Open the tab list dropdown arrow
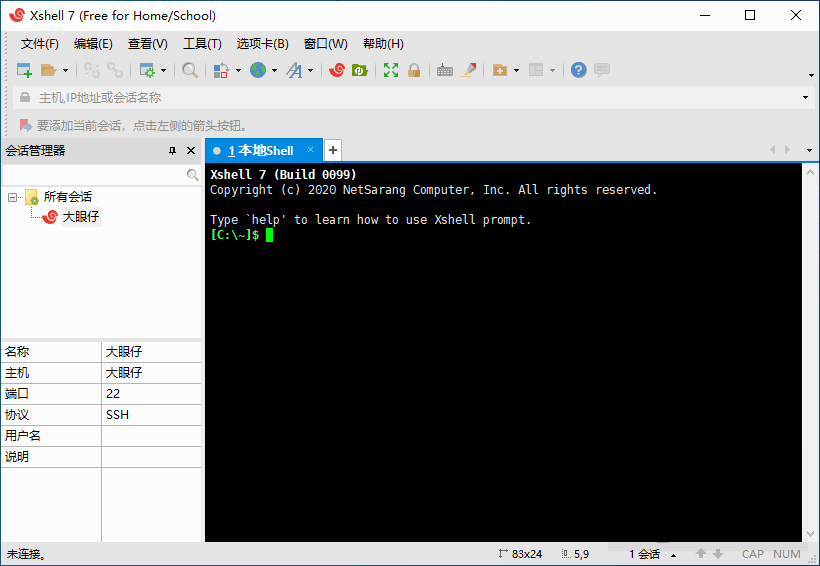The width and height of the screenshot is (820, 566). (x=809, y=150)
